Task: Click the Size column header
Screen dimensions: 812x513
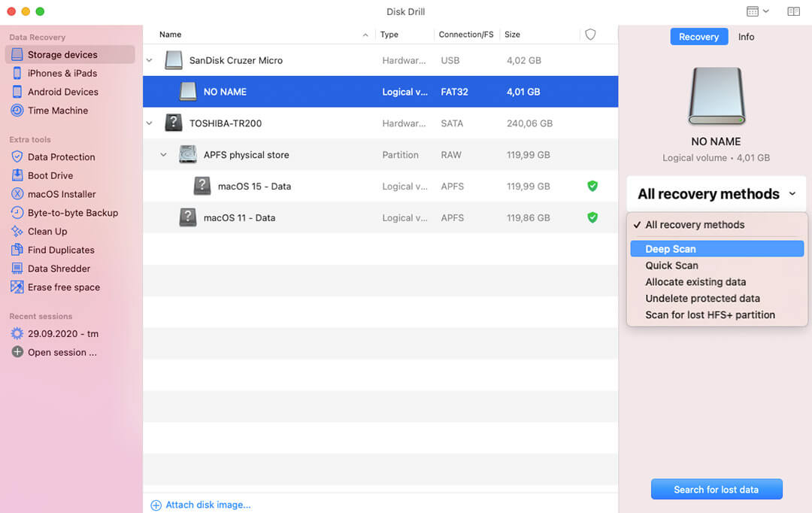Action: tap(512, 34)
